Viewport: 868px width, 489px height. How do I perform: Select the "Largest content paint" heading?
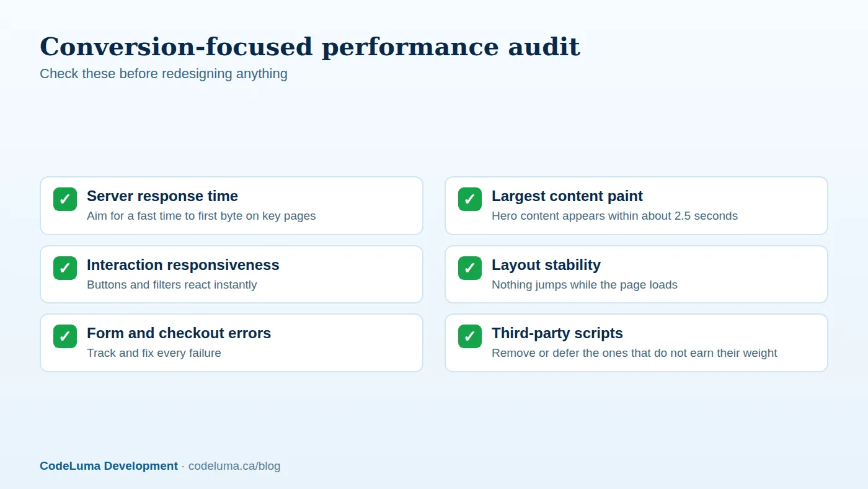click(x=567, y=196)
